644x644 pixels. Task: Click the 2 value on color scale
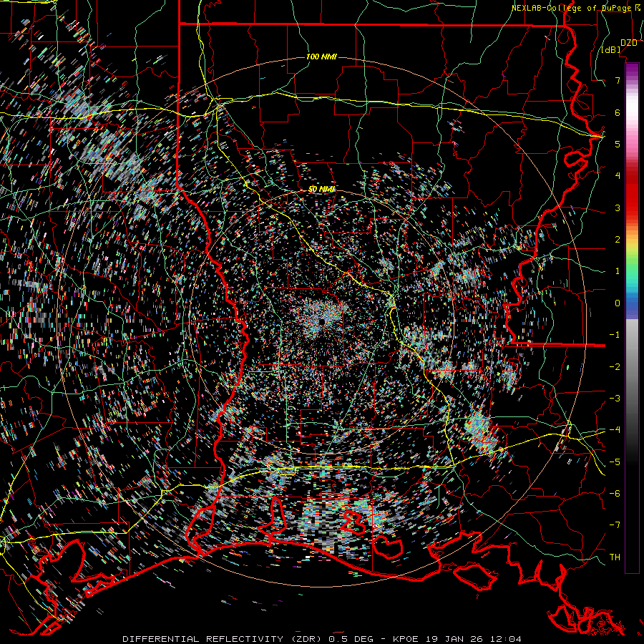[x=618, y=240]
